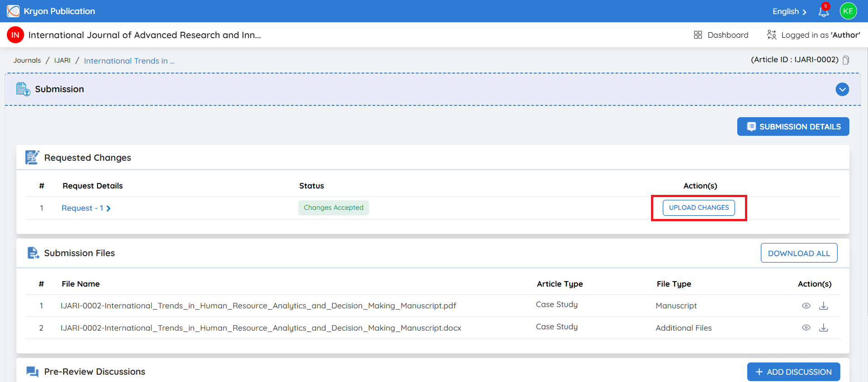Click the Kryon Publication logo
This screenshot has width=868, height=382.
click(x=13, y=11)
